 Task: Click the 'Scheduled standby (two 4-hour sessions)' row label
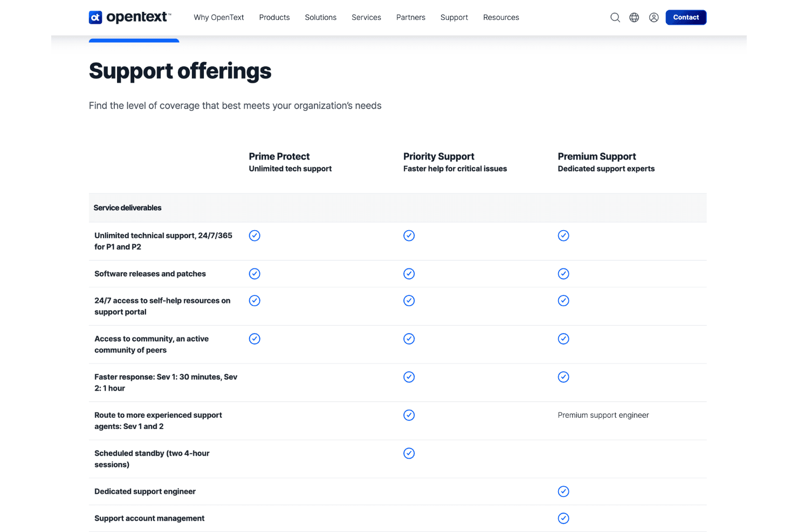(x=152, y=459)
